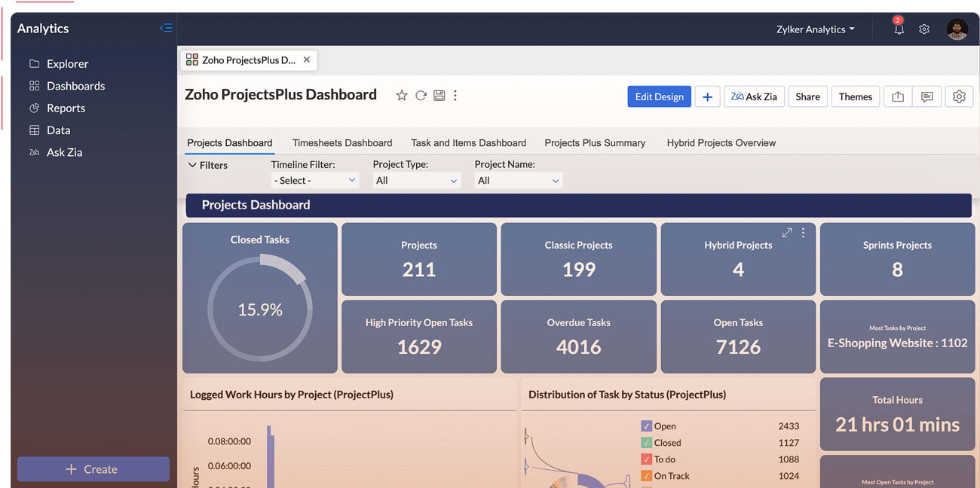Switch to Projects Plus Summary tab
Viewport: 980px width, 488px height.
tap(595, 143)
